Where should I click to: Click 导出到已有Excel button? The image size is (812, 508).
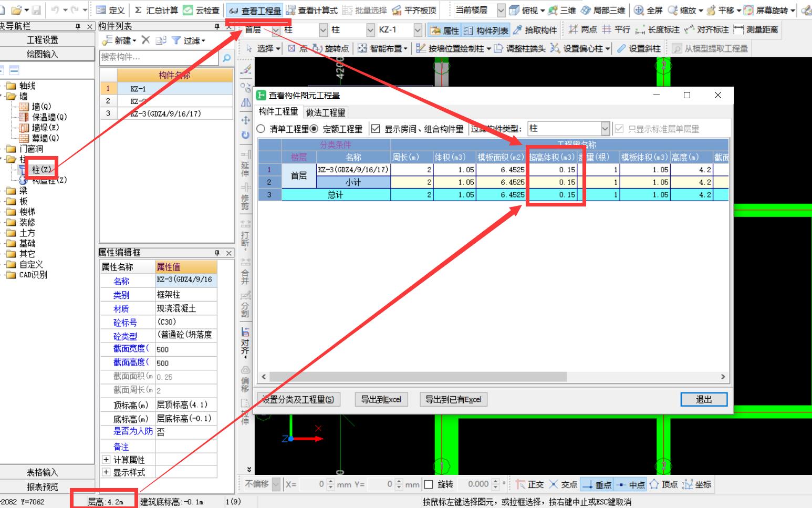(x=454, y=399)
